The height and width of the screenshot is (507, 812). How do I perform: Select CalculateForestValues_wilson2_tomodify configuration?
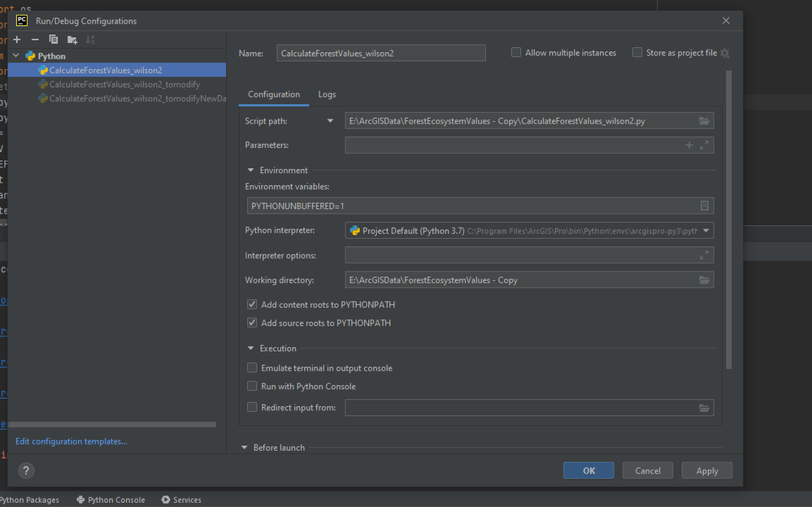[124, 84]
